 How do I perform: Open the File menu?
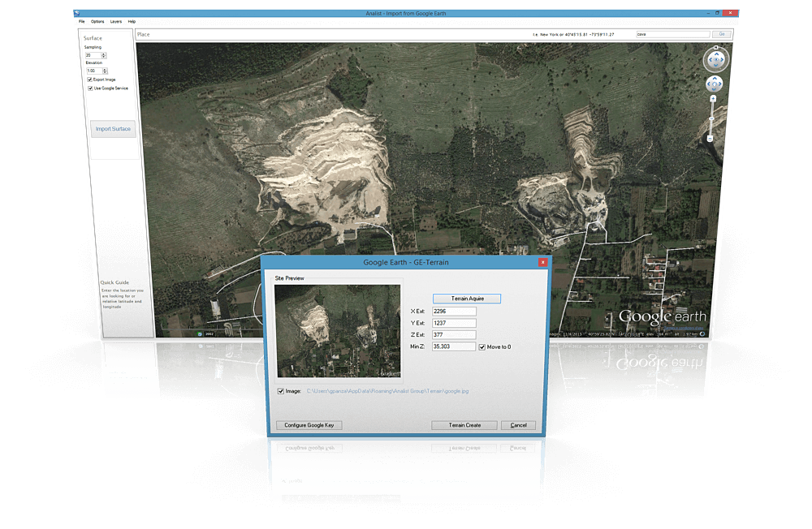[x=82, y=22]
